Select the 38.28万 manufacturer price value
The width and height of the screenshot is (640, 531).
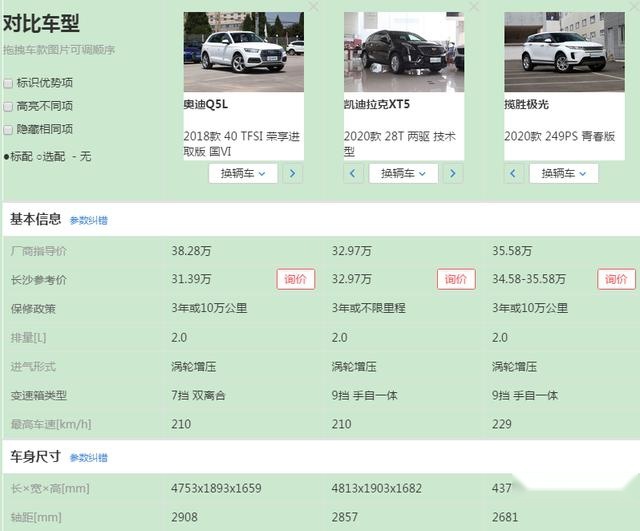pyautogui.click(x=191, y=251)
